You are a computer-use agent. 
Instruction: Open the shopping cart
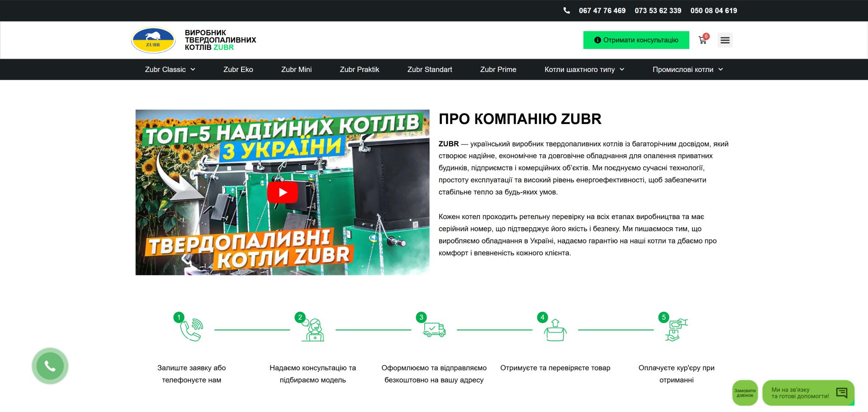(x=702, y=40)
